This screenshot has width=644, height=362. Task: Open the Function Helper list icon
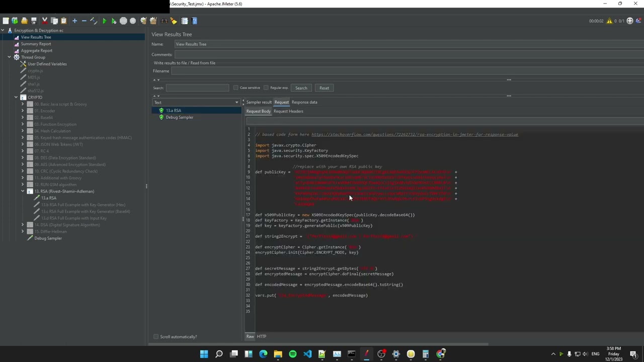coord(184,21)
